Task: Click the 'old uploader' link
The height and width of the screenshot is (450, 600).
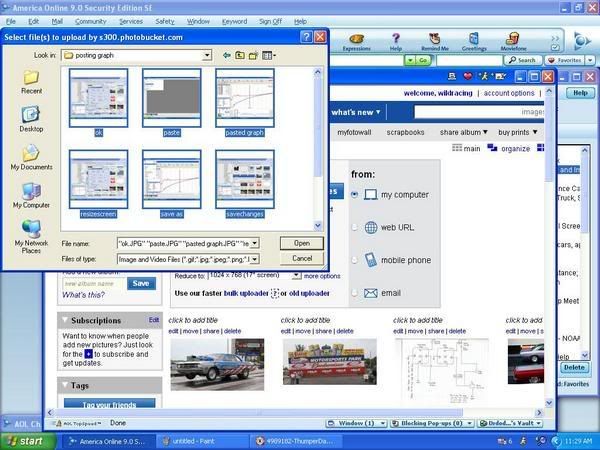Action: [x=309, y=293]
